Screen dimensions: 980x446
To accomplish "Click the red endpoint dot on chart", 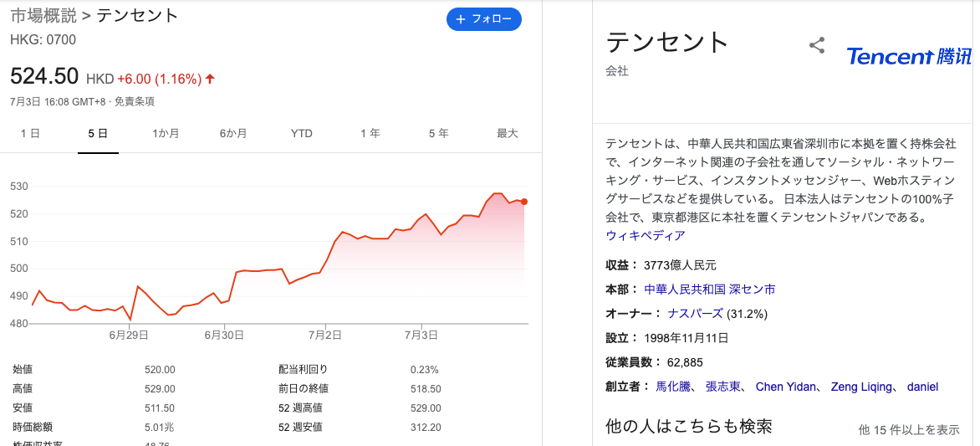I will pos(523,202).
